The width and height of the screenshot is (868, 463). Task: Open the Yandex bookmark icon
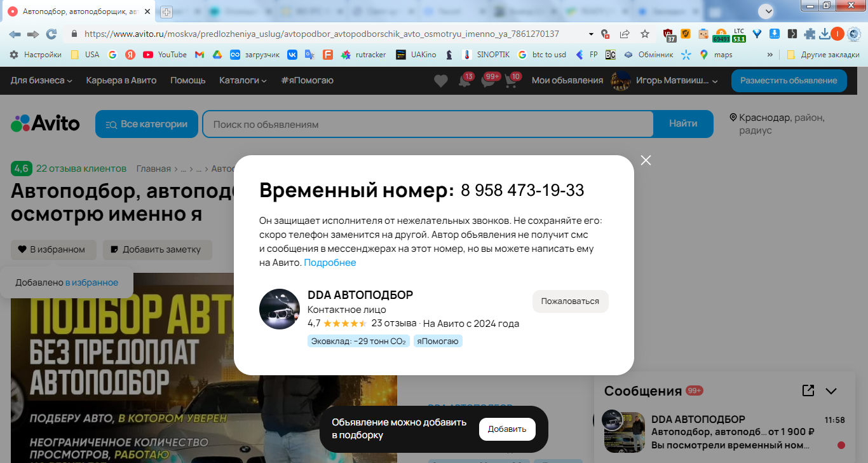(x=130, y=55)
